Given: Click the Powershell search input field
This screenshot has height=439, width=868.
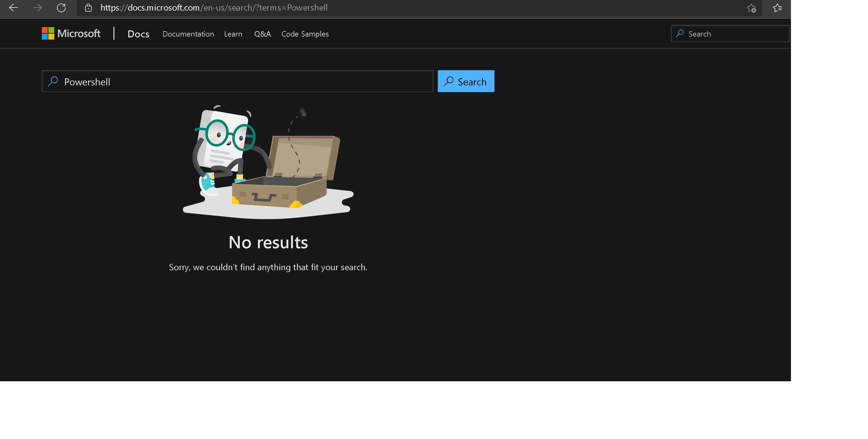Looking at the screenshot, I should 236,81.
